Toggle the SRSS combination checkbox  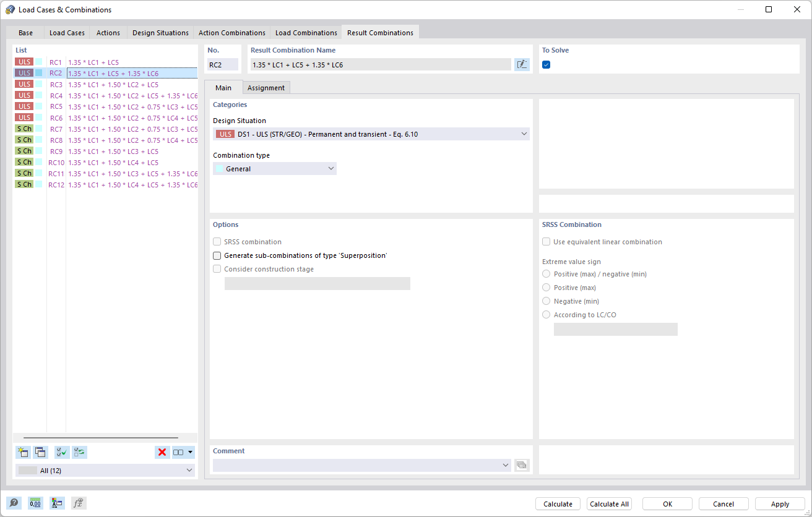click(x=217, y=242)
